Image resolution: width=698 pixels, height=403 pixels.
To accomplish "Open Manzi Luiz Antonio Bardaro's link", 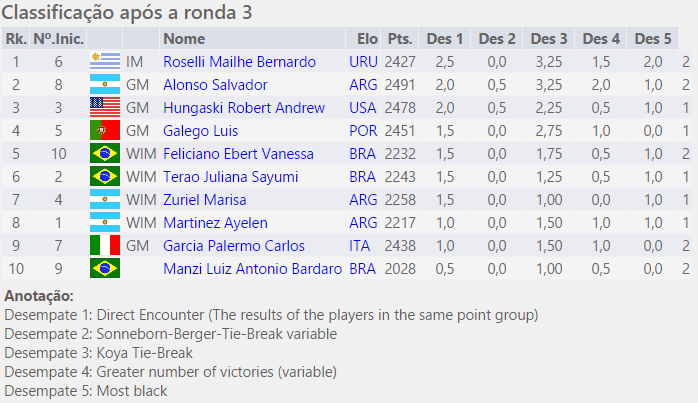I will [x=252, y=269].
